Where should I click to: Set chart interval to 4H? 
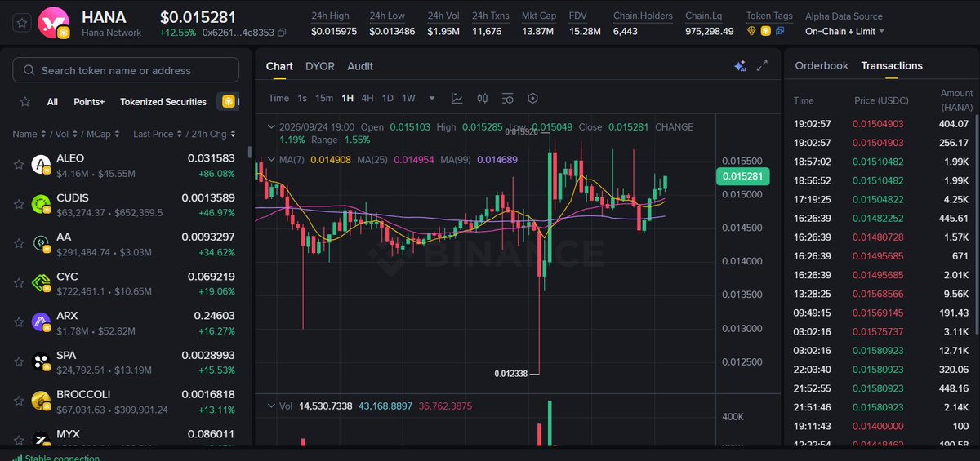click(367, 98)
